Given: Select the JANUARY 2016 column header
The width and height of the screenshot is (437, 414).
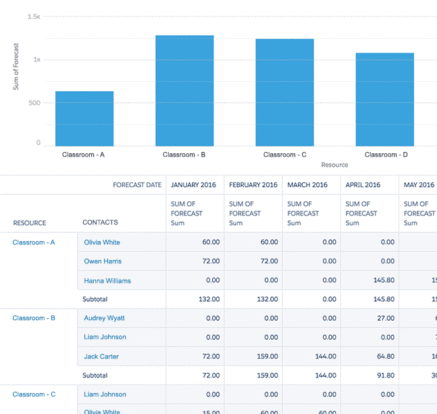Looking at the screenshot, I should coord(193,185).
